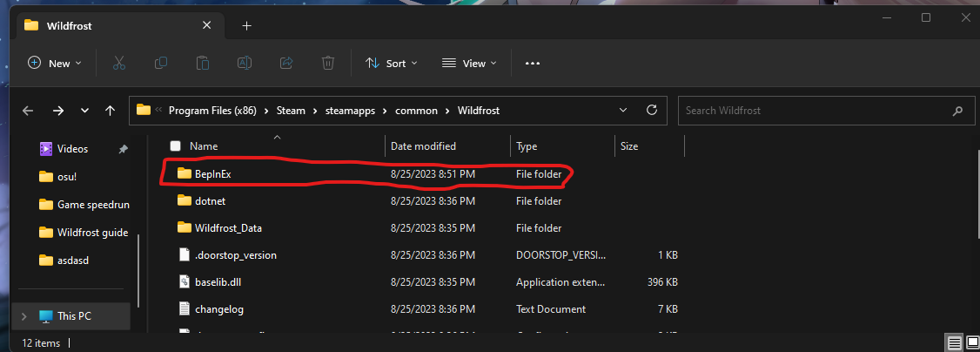
Task: Switch to Details view layout icon
Action: tap(955, 342)
